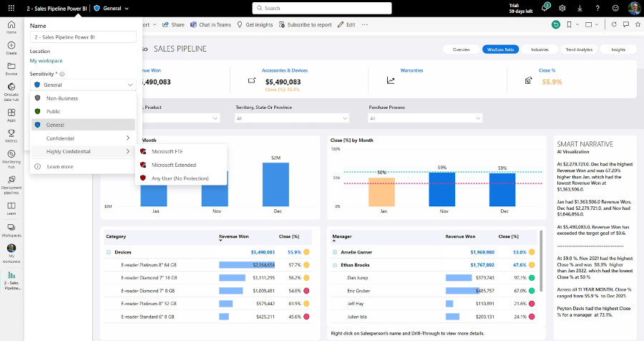Viewport: 644px width, 341px height.
Task: Select Non-Business sensitivity label
Action: pyautogui.click(x=83, y=98)
